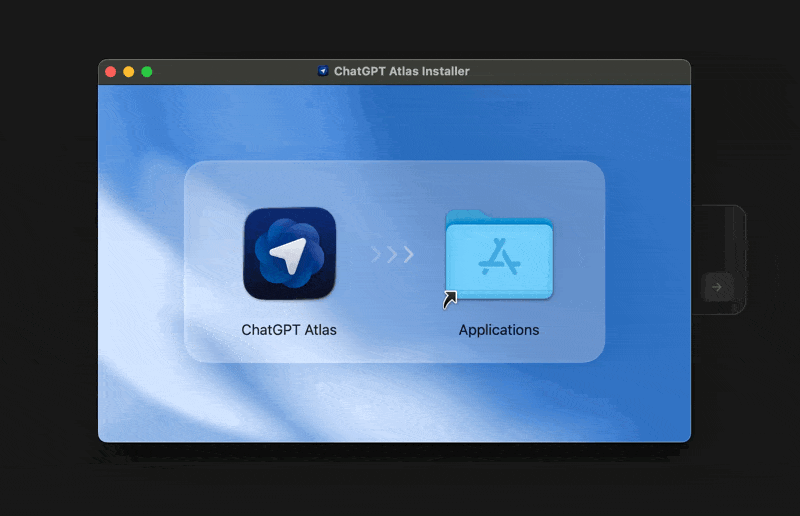Screen dimensions: 800x516
Task: Select the "Applications" label text
Action: [x=499, y=330]
